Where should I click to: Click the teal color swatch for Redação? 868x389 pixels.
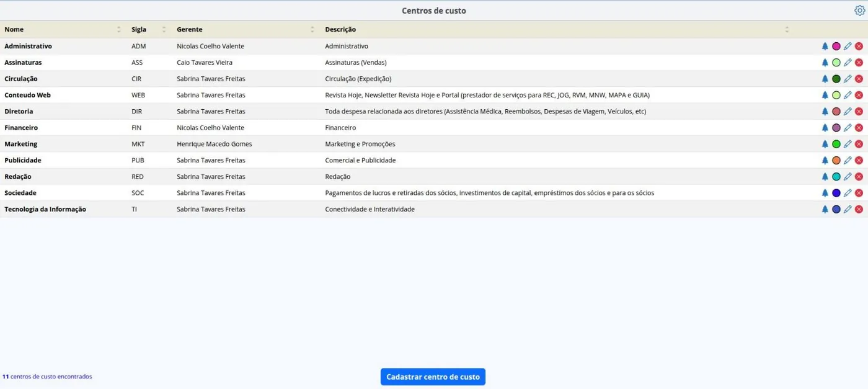[x=836, y=177]
